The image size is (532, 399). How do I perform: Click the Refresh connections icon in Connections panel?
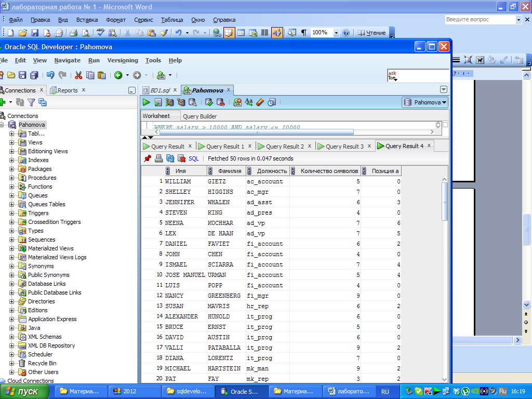[x=20, y=102]
